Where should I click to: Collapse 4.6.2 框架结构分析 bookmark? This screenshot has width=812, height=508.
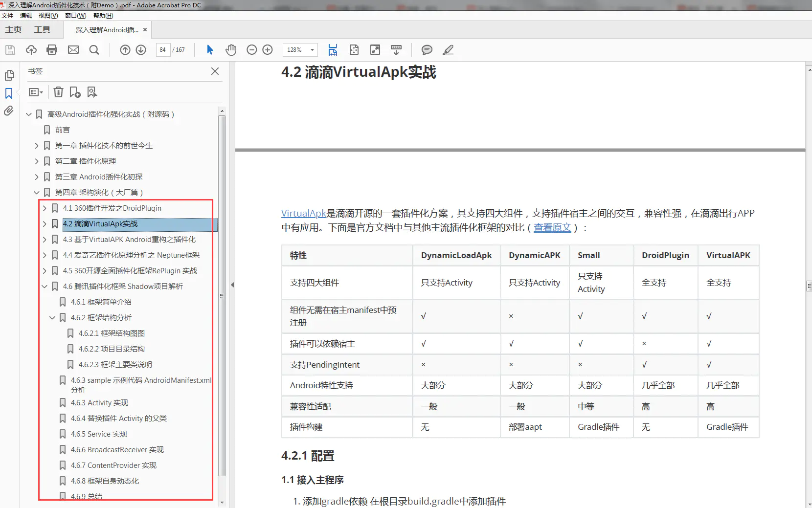pyautogui.click(x=52, y=318)
